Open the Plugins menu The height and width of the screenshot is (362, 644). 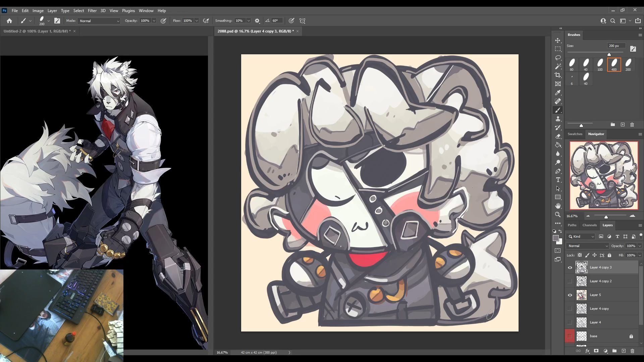pos(128,11)
